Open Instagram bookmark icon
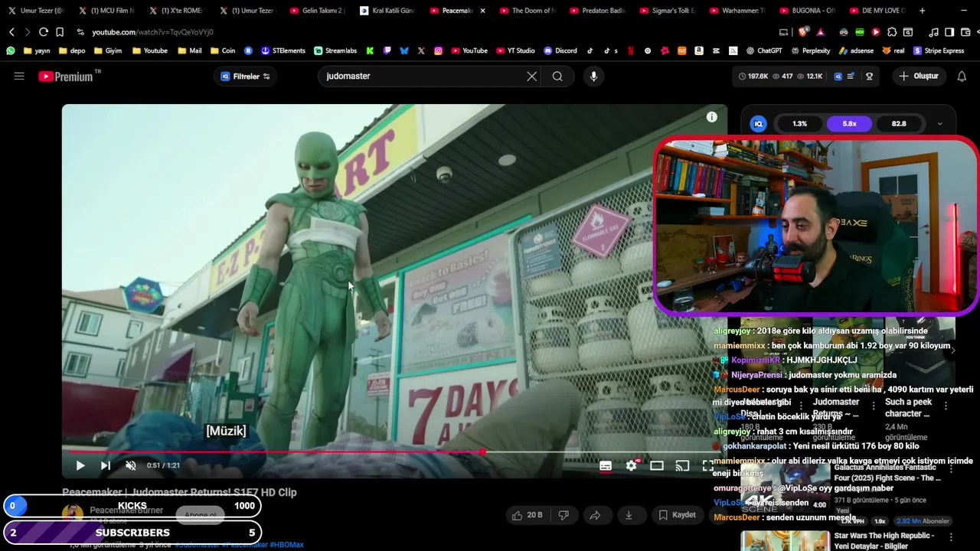 click(x=438, y=51)
